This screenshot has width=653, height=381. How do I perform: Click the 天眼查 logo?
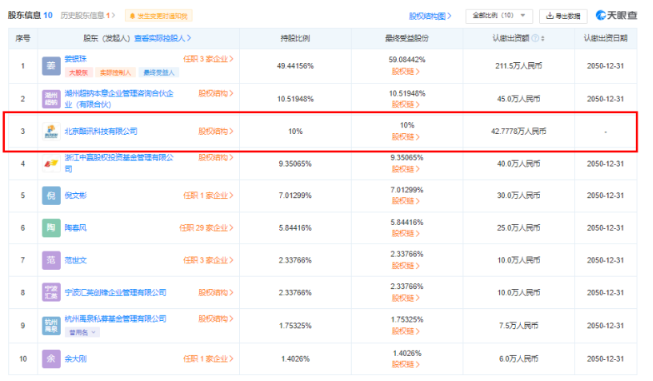point(616,15)
